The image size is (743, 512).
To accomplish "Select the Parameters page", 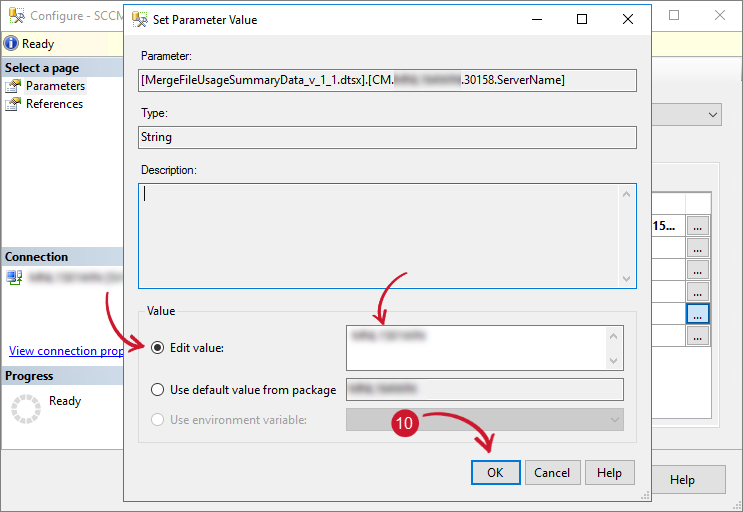I will [x=55, y=86].
